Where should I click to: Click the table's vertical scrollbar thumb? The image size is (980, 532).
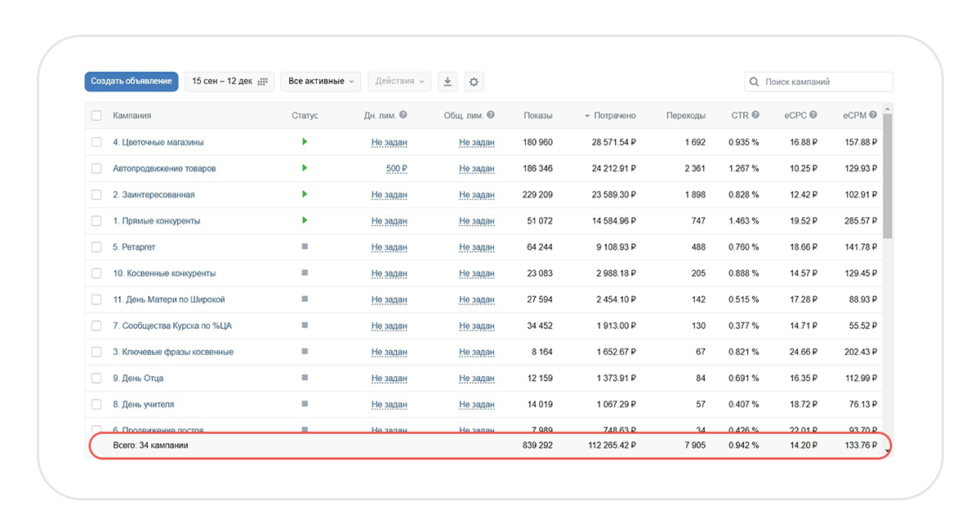point(888,175)
